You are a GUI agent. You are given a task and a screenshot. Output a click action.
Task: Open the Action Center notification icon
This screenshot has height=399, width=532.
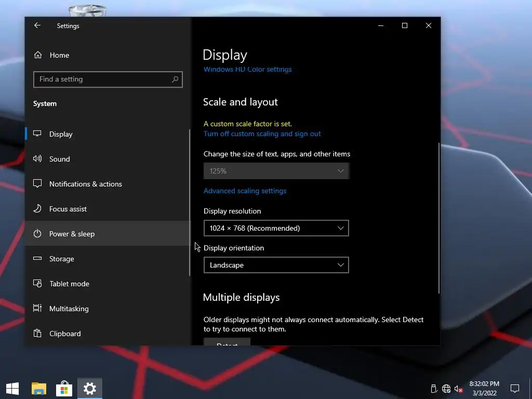[x=515, y=389]
